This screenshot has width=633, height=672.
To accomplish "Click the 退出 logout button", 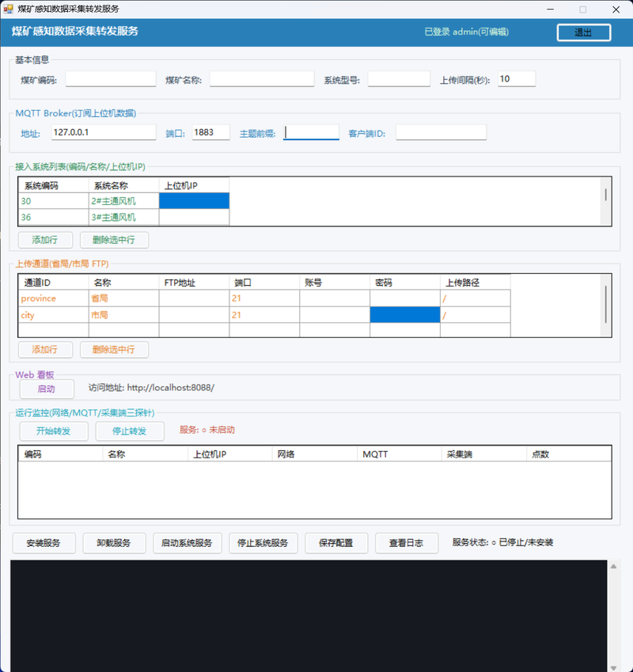I will click(x=584, y=32).
